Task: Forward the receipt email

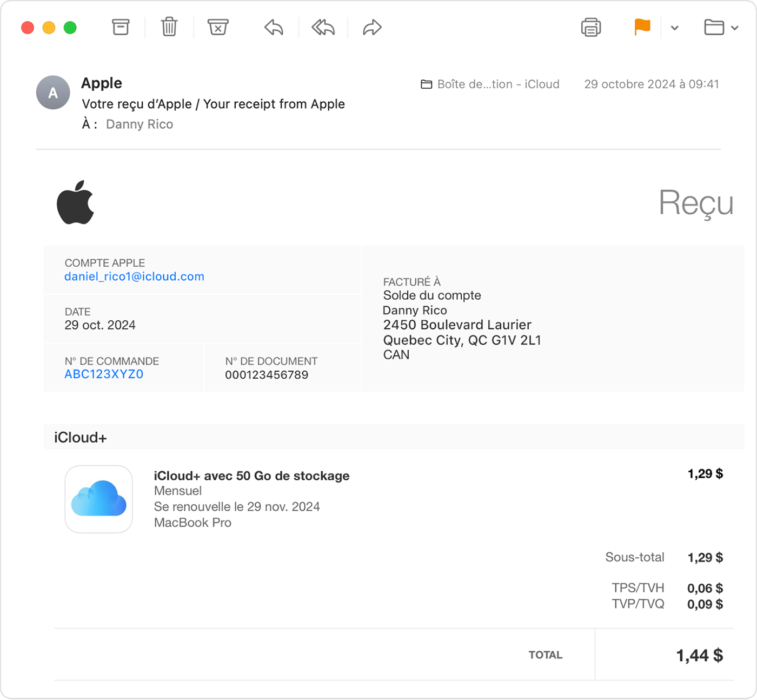Action: coord(371,27)
